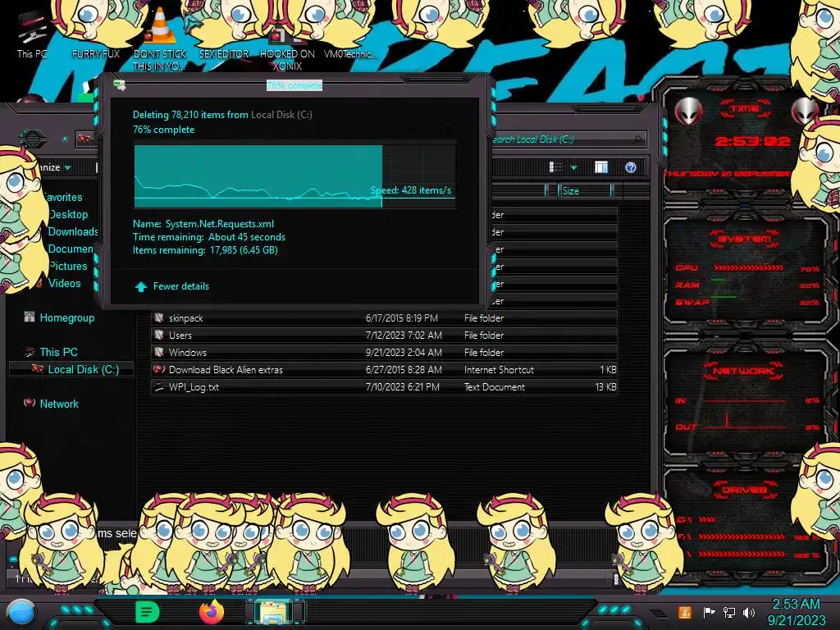
Task: Select Network in the navigation pane
Action: click(59, 404)
